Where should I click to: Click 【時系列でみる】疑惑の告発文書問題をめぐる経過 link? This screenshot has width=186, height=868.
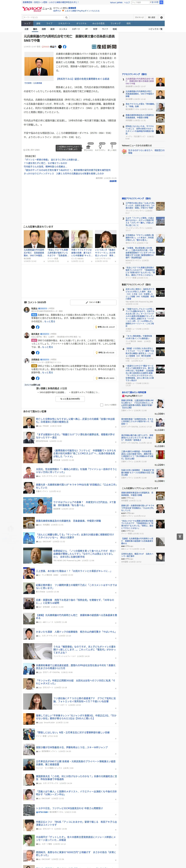83,79
